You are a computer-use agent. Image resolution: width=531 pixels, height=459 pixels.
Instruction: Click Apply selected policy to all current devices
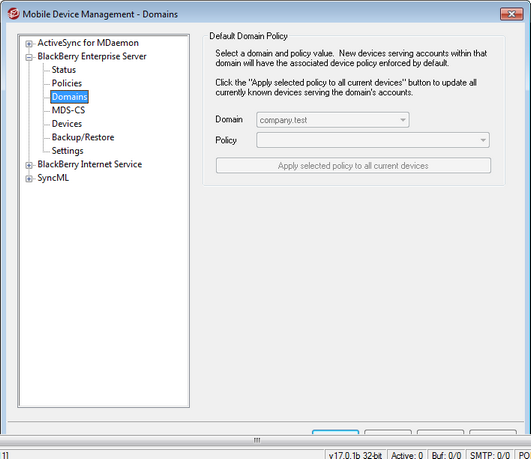click(353, 165)
